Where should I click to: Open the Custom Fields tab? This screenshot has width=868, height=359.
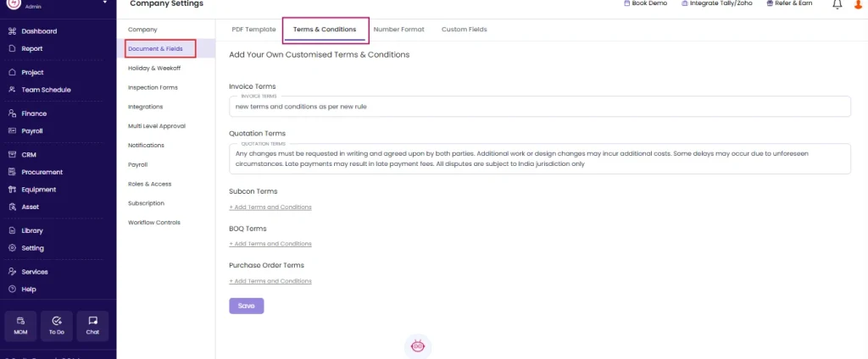click(464, 30)
